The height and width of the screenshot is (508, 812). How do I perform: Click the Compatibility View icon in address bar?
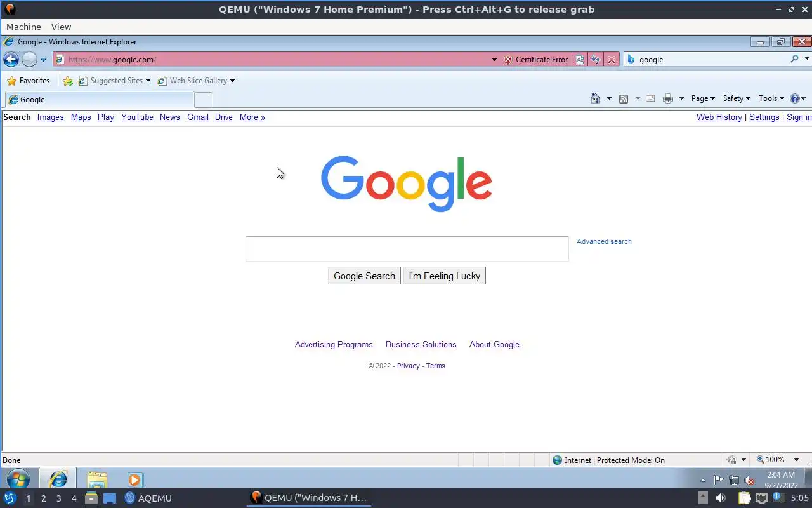coord(580,60)
